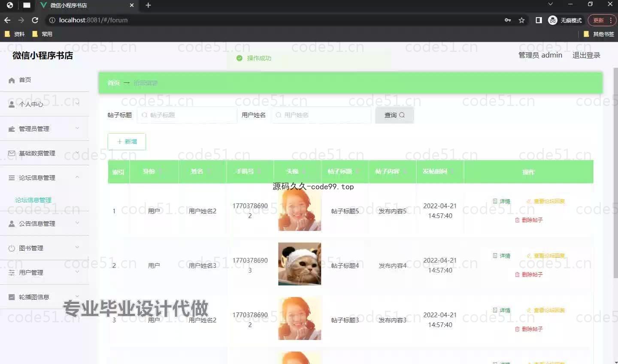Click the power icon beside 图书管理
Image resolution: width=618 pixels, height=364 pixels.
[12, 248]
